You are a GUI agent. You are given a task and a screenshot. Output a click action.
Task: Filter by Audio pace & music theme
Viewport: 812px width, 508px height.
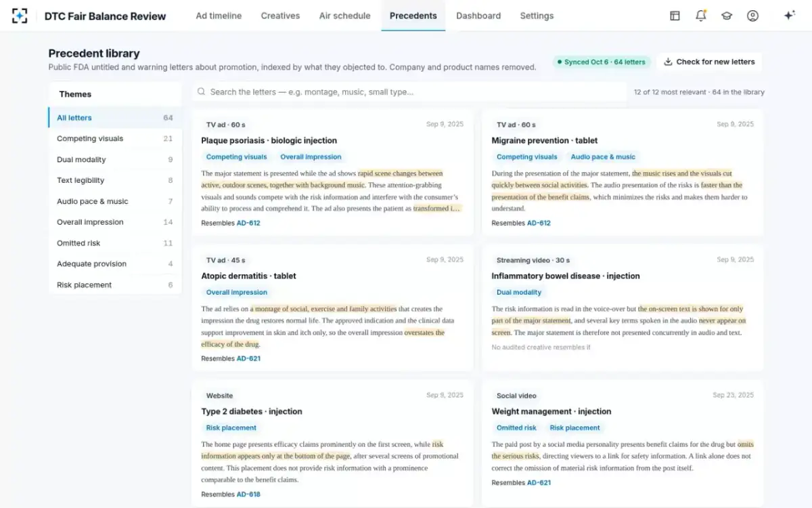tap(114, 201)
